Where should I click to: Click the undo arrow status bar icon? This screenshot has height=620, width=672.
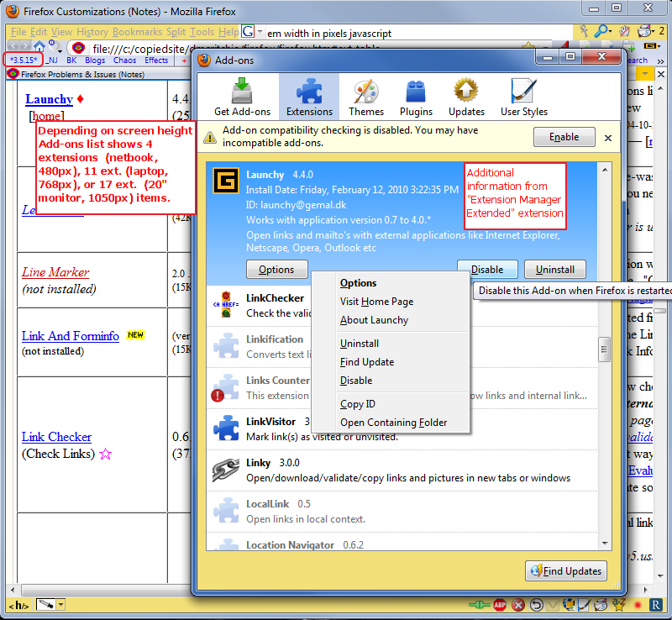coord(536,605)
